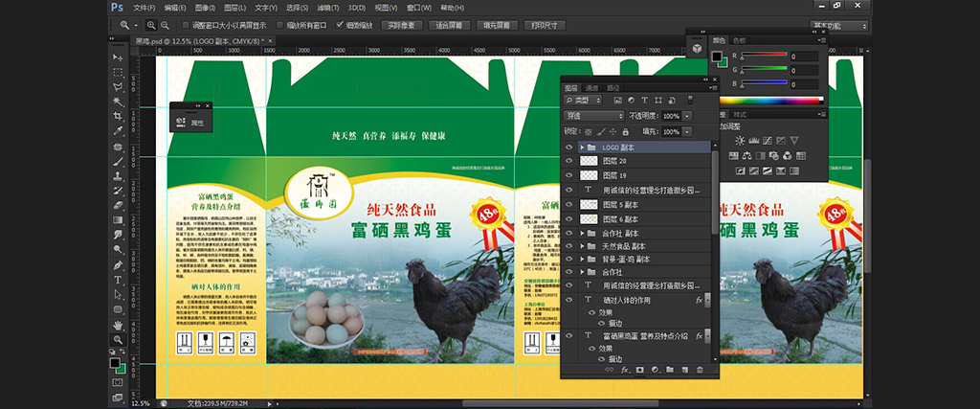The height and width of the screenshot is (409, 980).
Task: Expand the 合作社 副本 group
Action: point(582,234)
